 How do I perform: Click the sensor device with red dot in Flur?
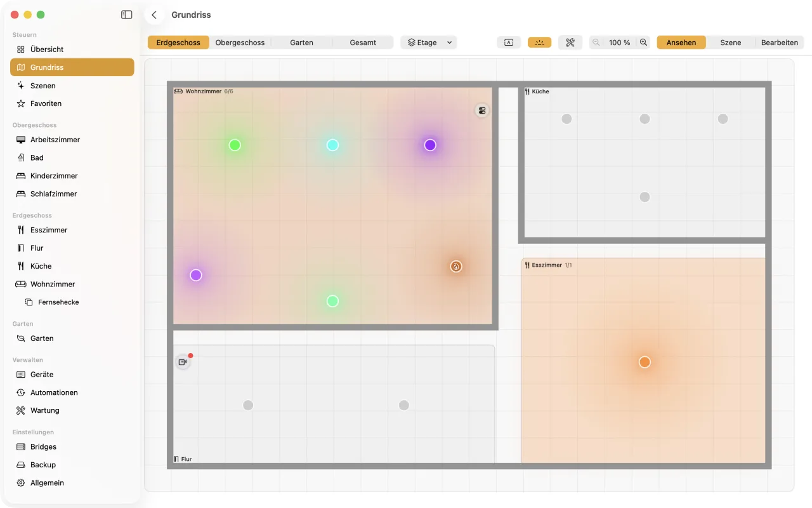(x=183, y=362)
